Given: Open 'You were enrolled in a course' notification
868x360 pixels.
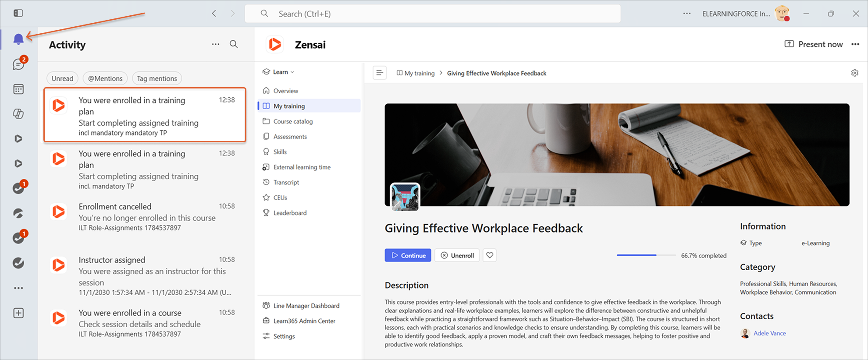Looking at the screenshot, I should point(145,323).
